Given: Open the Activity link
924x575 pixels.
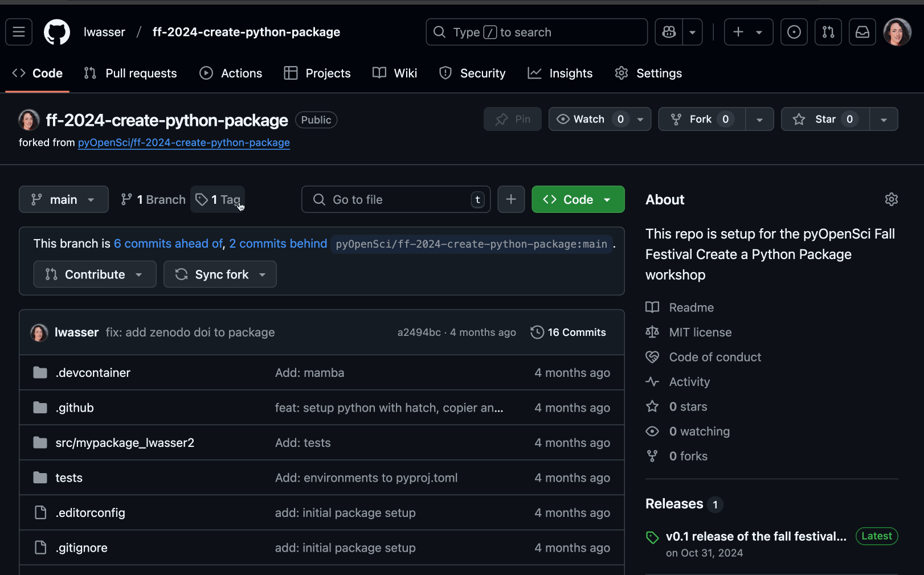Looking at the screenshot, I should tap(678, 382).
